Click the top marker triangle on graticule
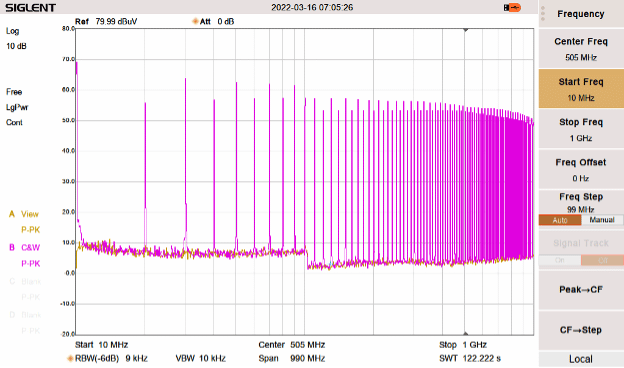This screenshot has width=624, height=368. [x=465, y=30]
